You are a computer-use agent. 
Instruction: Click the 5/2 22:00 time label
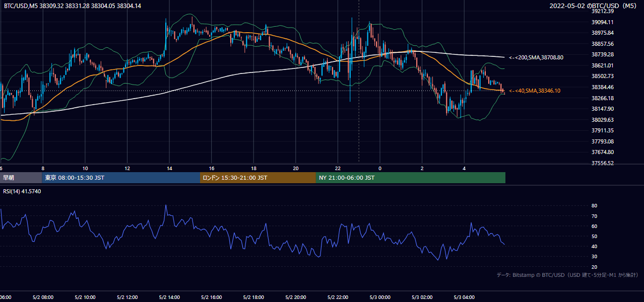(338, 297)
